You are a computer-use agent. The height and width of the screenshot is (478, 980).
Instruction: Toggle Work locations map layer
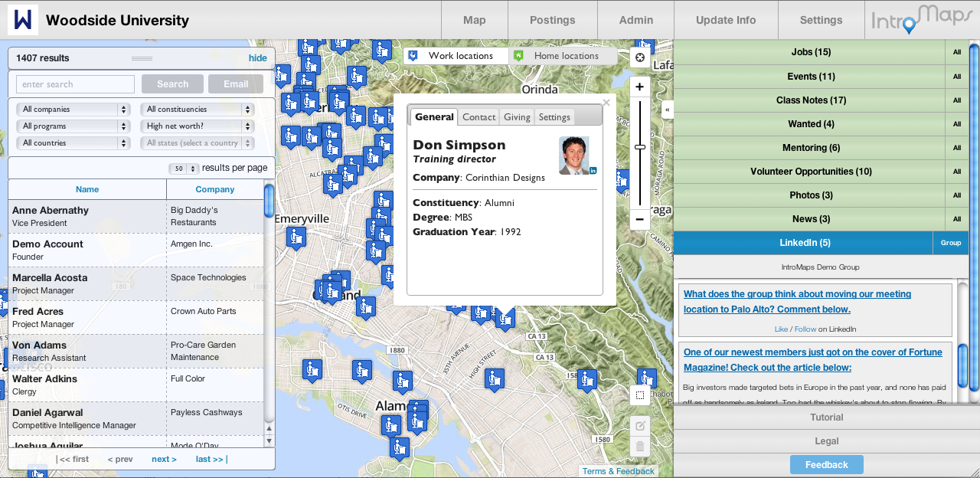(456, 56)
